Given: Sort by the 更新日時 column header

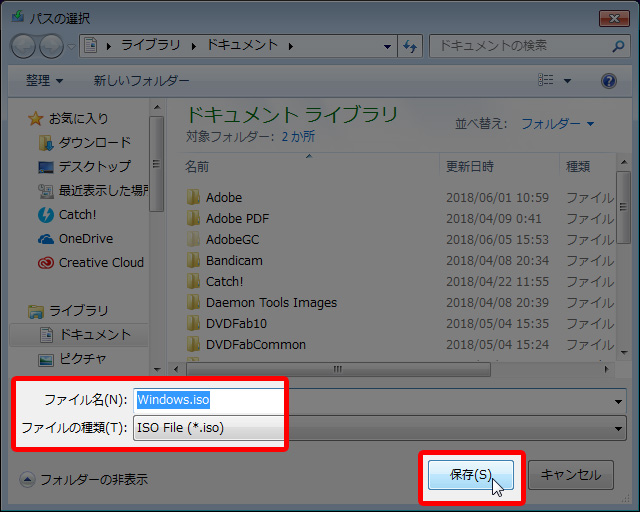Looking at the screenshot, I should click(x=470, y=166).
